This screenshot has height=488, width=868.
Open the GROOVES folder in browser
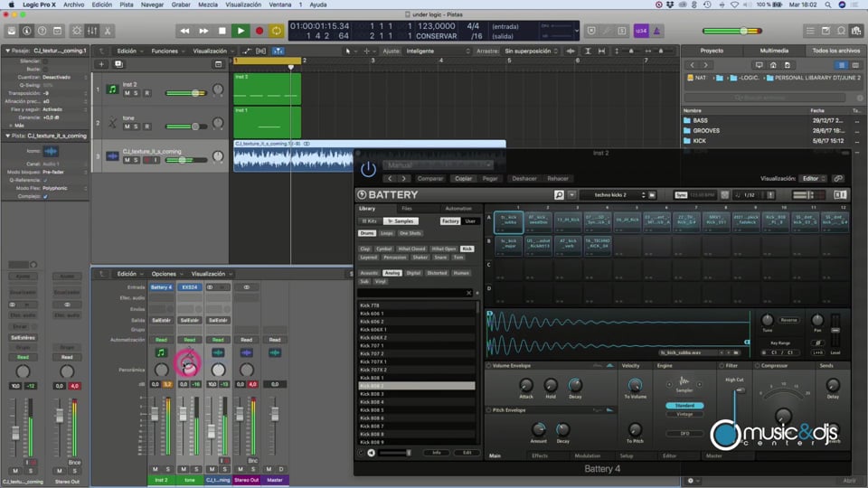pos(706,130)
